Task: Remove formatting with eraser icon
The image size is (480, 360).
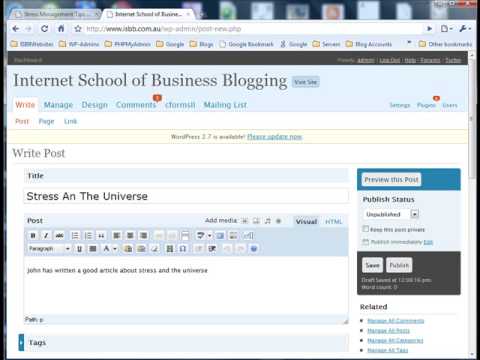Action: [155, 249]
